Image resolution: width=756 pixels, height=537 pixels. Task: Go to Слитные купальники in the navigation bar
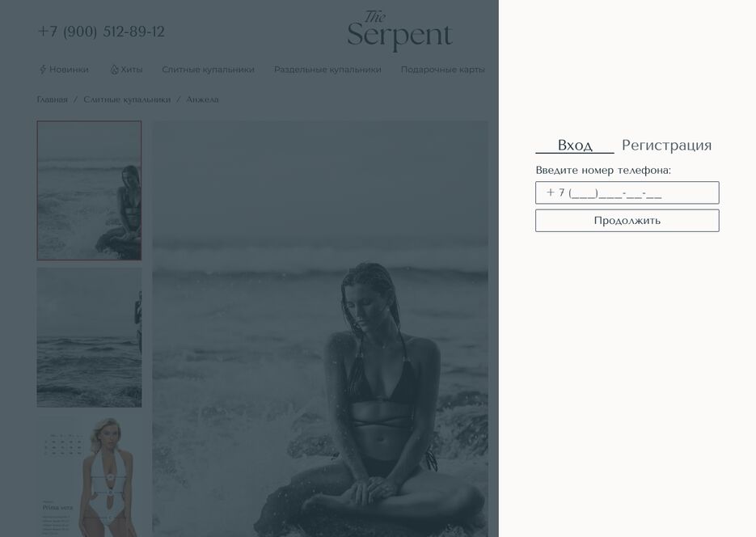209,70
